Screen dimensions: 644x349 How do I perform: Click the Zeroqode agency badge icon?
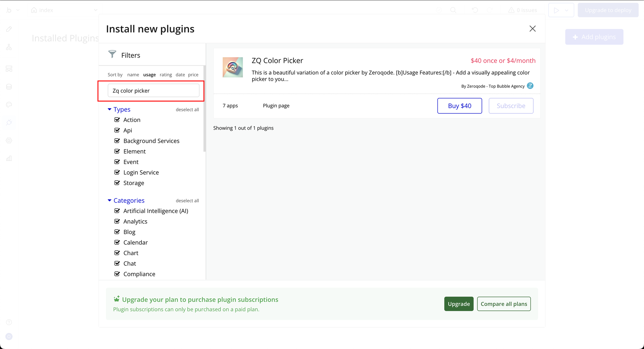(530, 86)
